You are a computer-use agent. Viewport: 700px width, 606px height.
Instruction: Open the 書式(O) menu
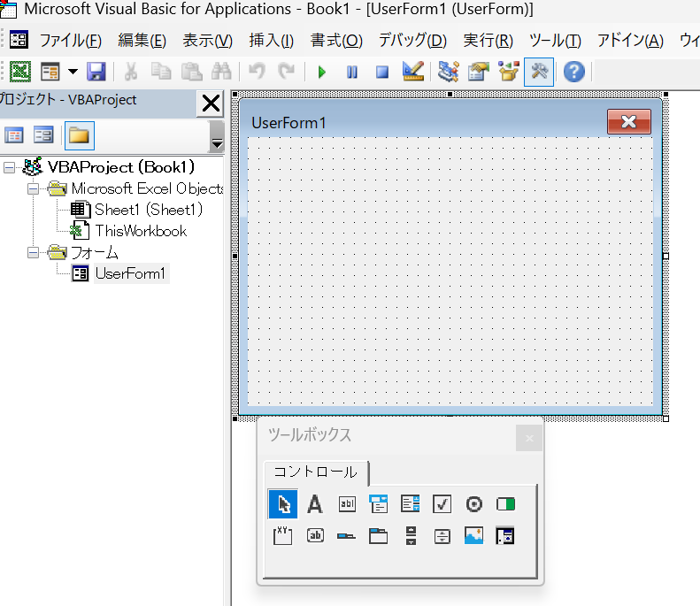(x=336, y=41)
